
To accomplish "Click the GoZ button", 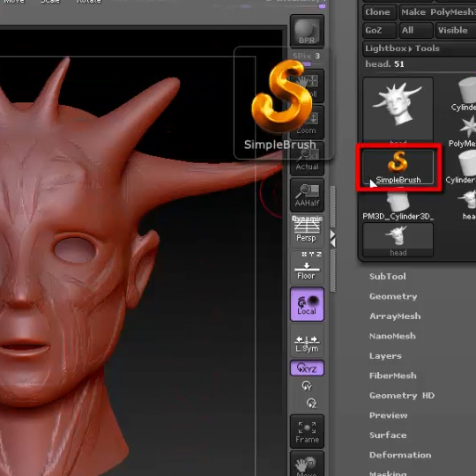I will [x=379, y=30].
